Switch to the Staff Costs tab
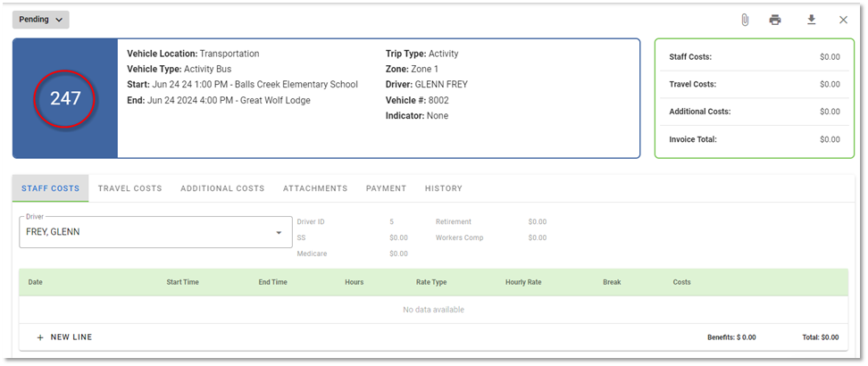Image resolution: width=868 pixels, height=366 pixels. click(x=50, y=188)
